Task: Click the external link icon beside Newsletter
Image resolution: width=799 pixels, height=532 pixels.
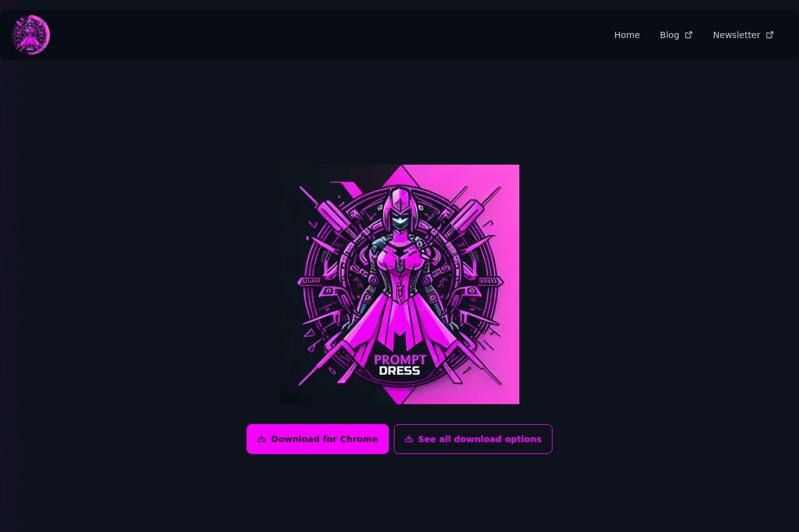Action: (x=770, y=35)
